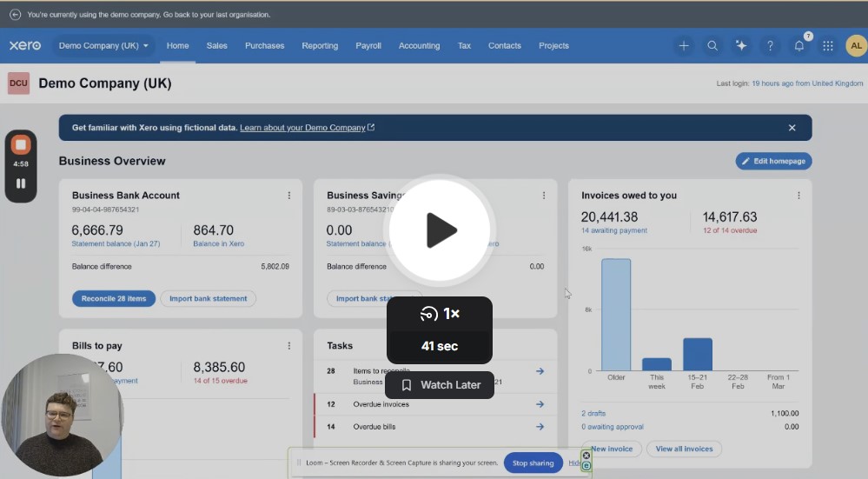Click the 15–21 Feb chart bar
This screenshot has height=479, width=868.
698,355
